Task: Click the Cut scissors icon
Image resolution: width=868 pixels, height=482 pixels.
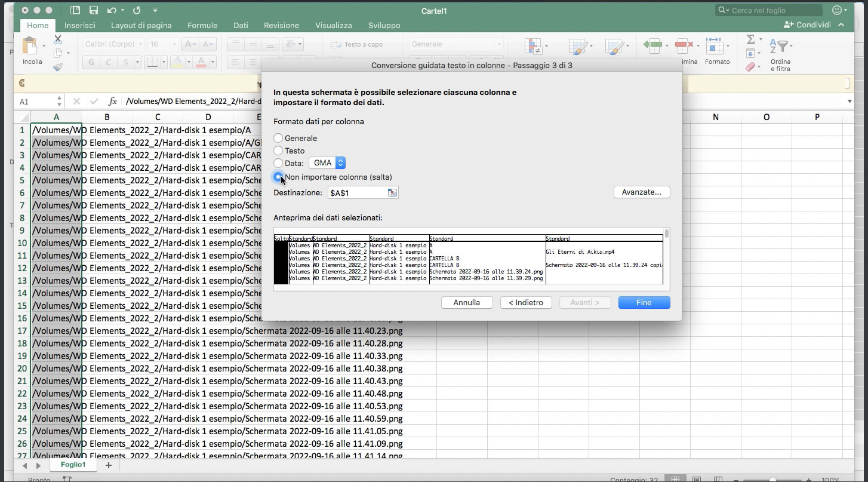Action: pyautogui.click(x=58, y=39)
